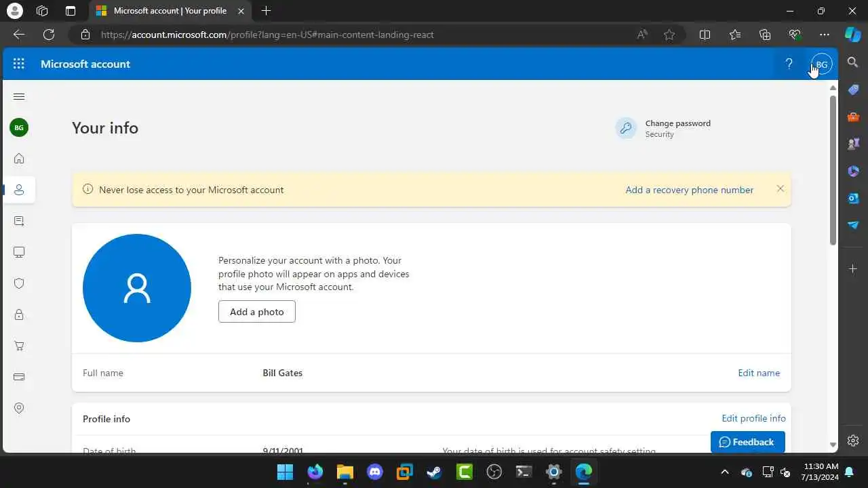This screenshot has width=868, height=488.
Task: Click the scrollbar down arrow
Action: 833,445
